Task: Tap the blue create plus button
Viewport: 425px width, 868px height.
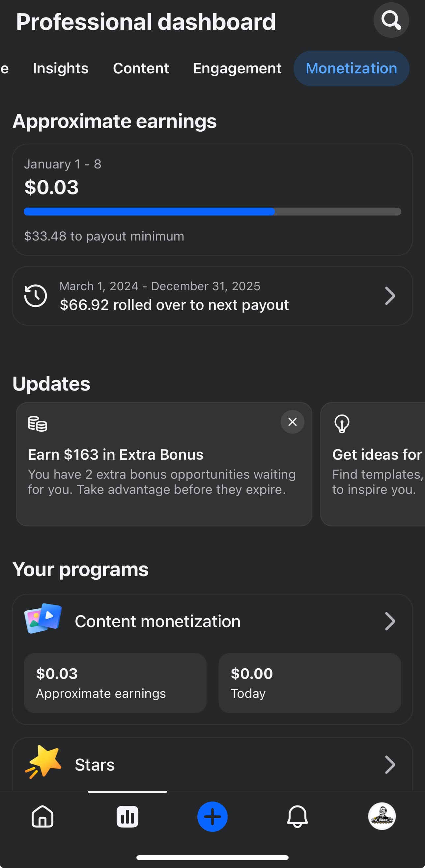Action: [x=212, y=816]
